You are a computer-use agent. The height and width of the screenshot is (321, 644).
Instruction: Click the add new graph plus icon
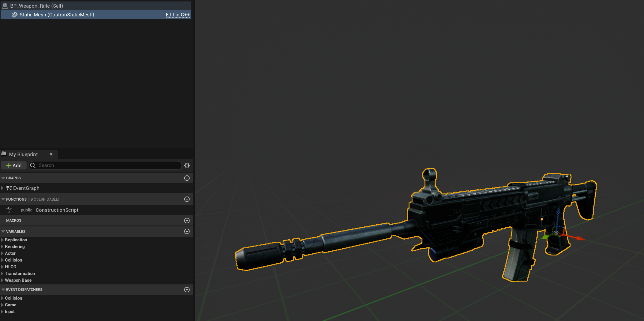click(x=187, y=178)
